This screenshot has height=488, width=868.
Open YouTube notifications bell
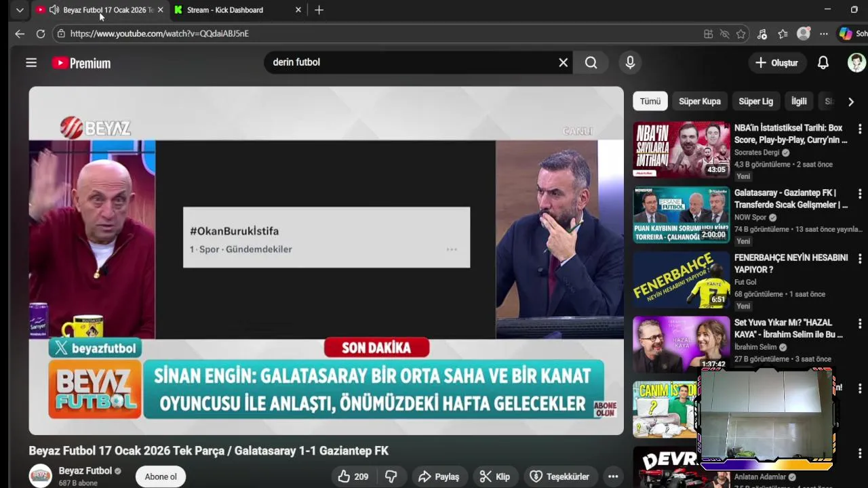823,62
